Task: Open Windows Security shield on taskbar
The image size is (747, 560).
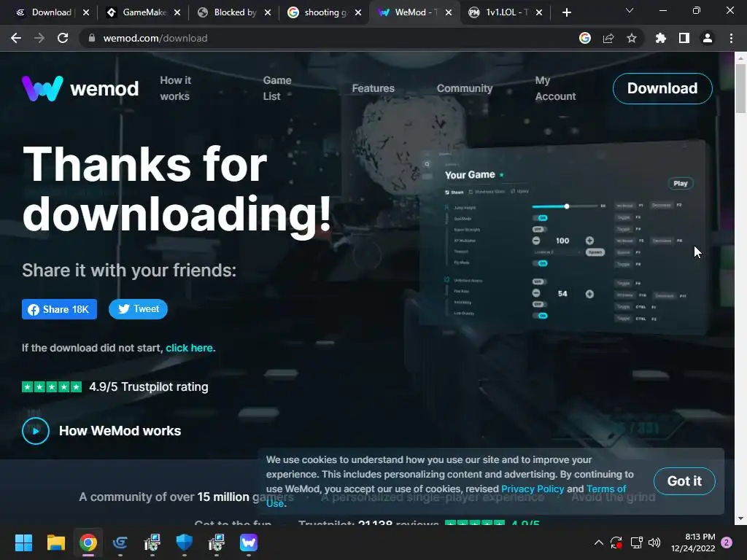Action: pos(185,542)
